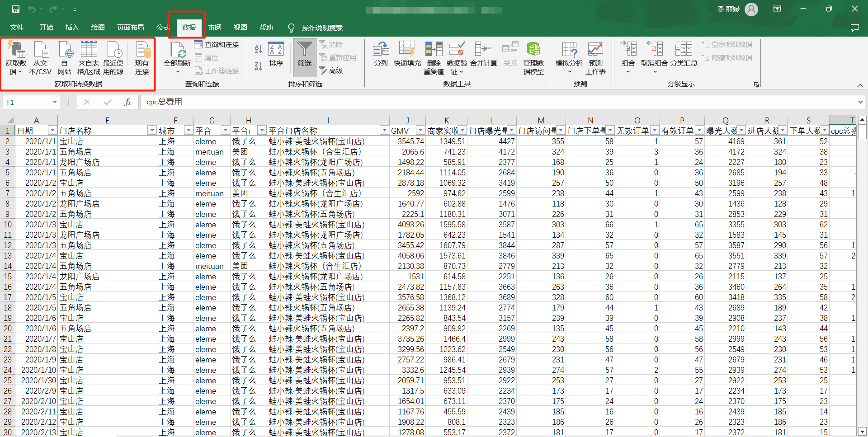Open the 城市 column filter dropdown
The height and width of the screenshot is (437, 868).
pyautogui.click(x=188, y=130)
